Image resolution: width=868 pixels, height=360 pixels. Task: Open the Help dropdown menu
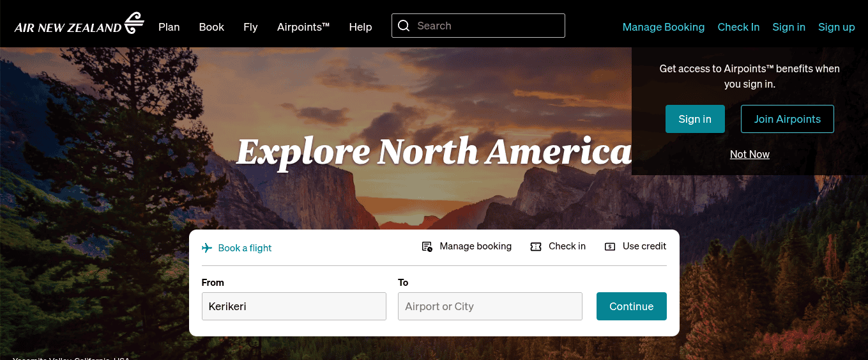(360, 27)
